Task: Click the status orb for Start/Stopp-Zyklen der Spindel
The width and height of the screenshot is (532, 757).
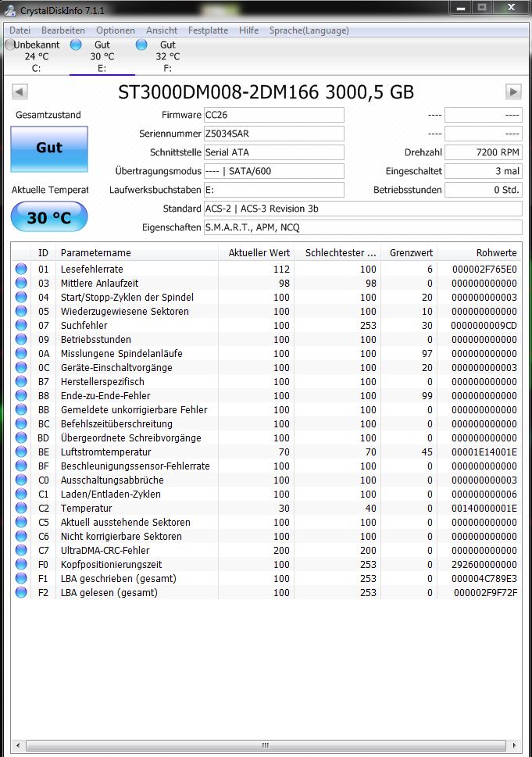Action: [21, 297]
